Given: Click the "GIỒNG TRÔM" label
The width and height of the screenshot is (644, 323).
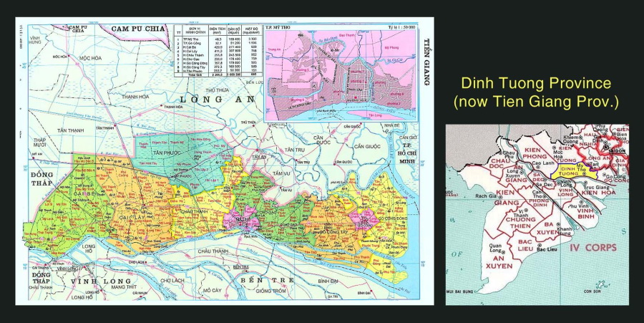Looking at the screenshot, I should 270,291.
